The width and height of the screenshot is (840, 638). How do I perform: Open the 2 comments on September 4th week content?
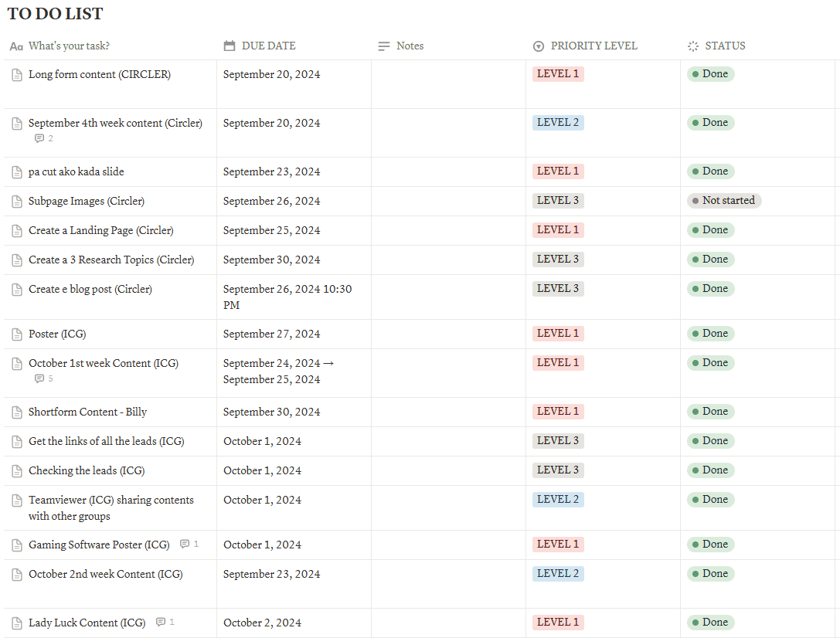44,138
